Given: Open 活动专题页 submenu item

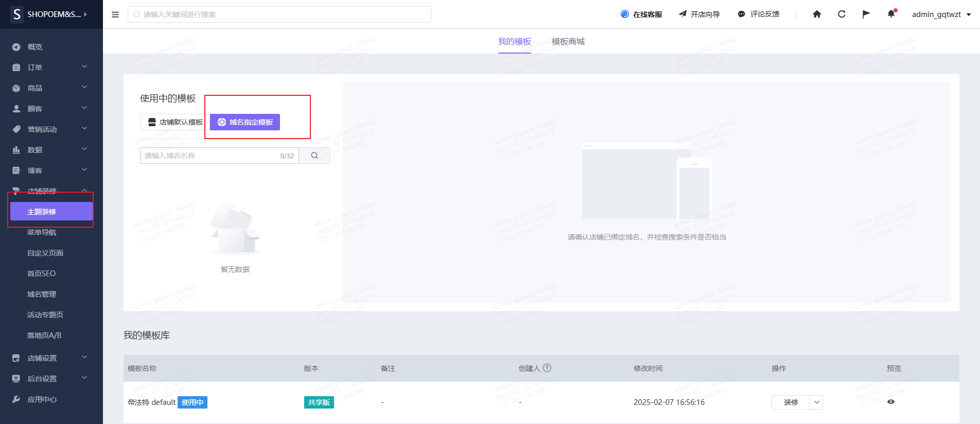Looking at the screenshot, I should tap(45, 315).
